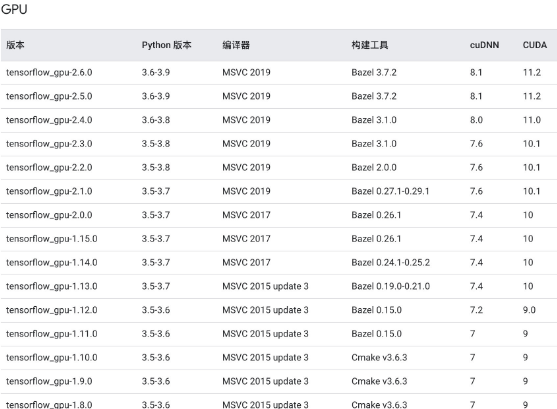
Task: Click cuDNN 8.1 in tensorflow_gpu-2.5.0 row
Action: (476, 96)
